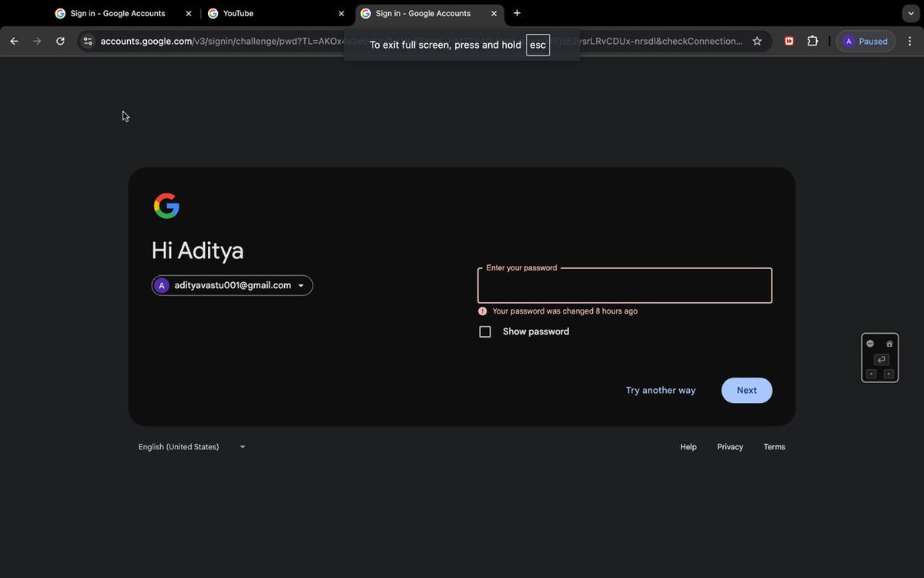The height and width of the screenshot is (578, 924).
Task: Open a new tab with plus icon
Action: tap(517, 13)
